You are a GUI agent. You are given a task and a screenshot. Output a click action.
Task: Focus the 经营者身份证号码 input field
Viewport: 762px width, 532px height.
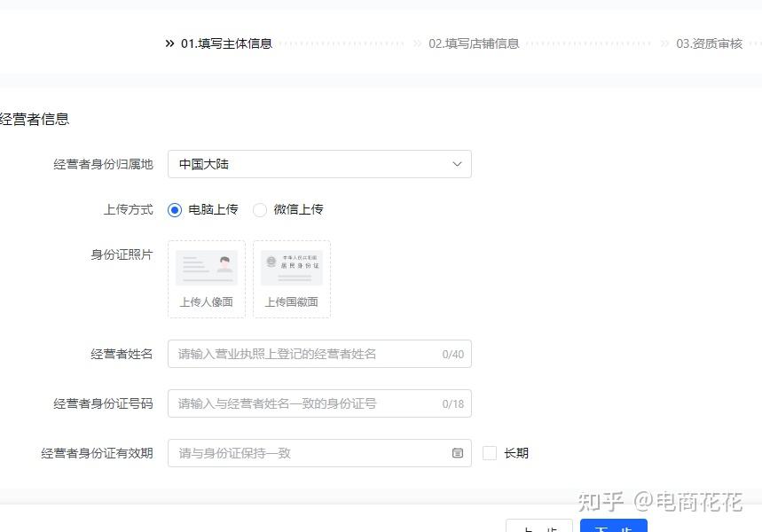[x=319, y=403]
